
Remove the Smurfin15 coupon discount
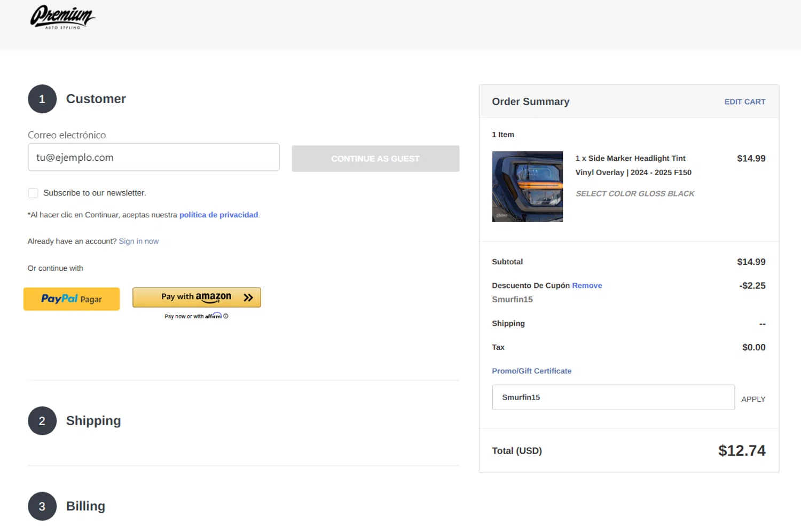(587, 286)
